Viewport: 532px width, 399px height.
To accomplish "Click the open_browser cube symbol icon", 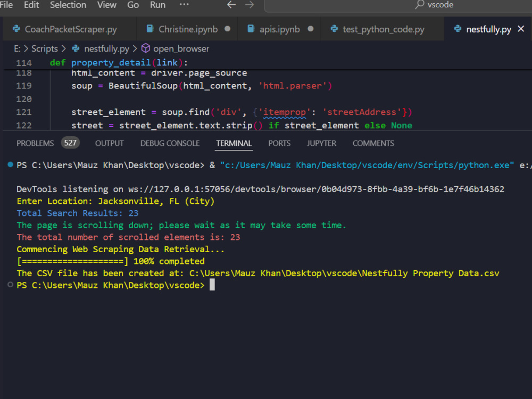I will click(146, 48).
